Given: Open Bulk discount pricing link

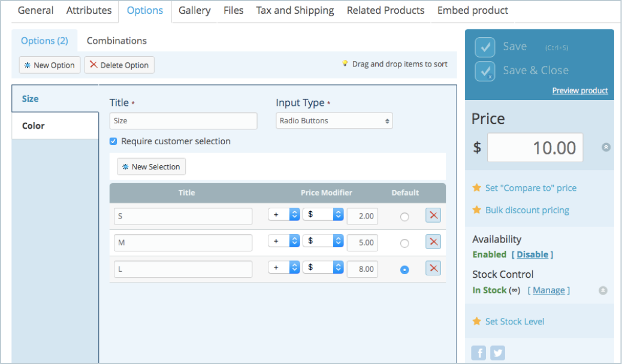Looking at the screenshot, I should [x=527, y=210].
